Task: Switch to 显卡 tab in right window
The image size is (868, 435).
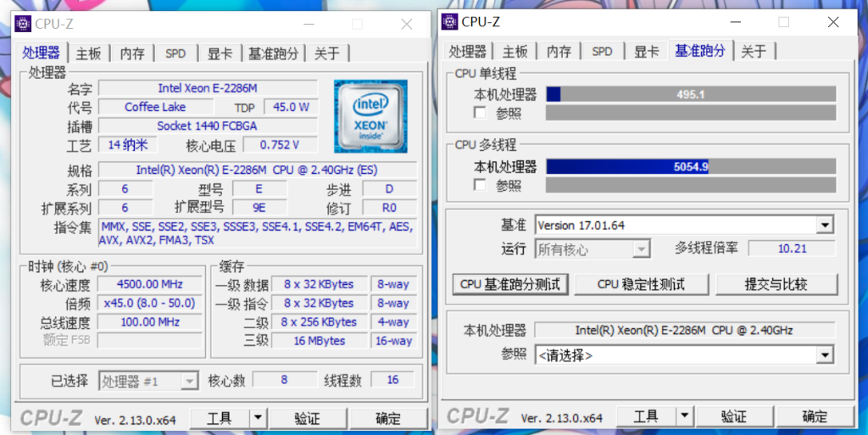Action: [647, 52]
